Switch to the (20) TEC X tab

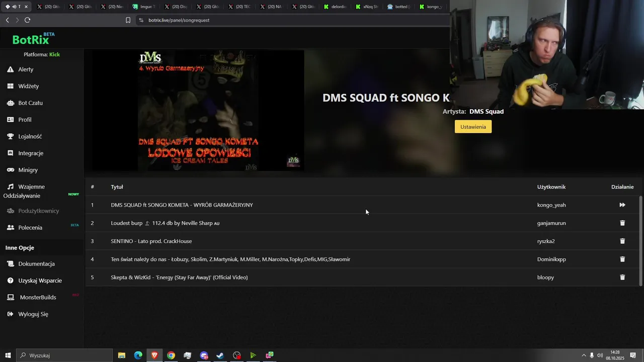click(x=239, y=7)
